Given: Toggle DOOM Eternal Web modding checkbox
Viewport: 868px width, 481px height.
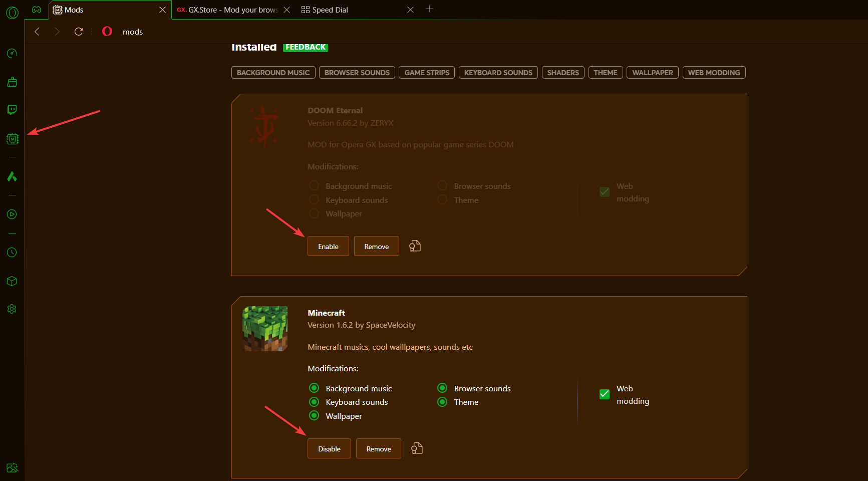Looking at the screenshot, I should 605,192.
